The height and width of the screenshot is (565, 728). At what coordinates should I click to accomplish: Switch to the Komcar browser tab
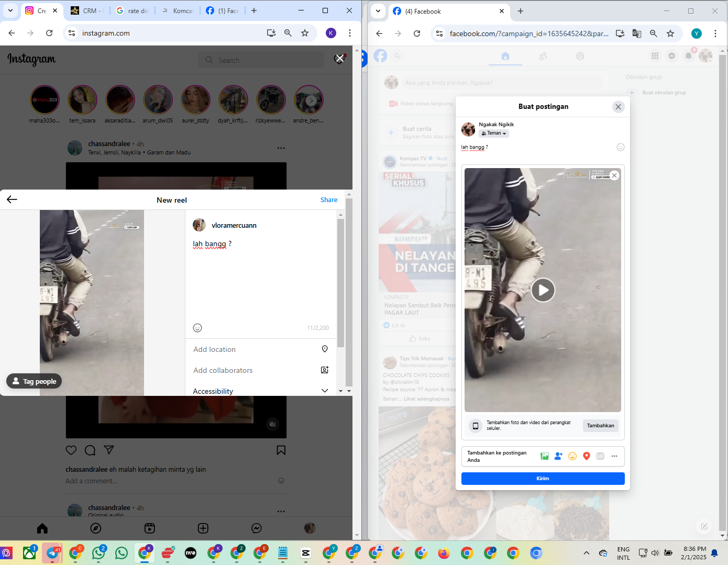[x=177, y=10]
